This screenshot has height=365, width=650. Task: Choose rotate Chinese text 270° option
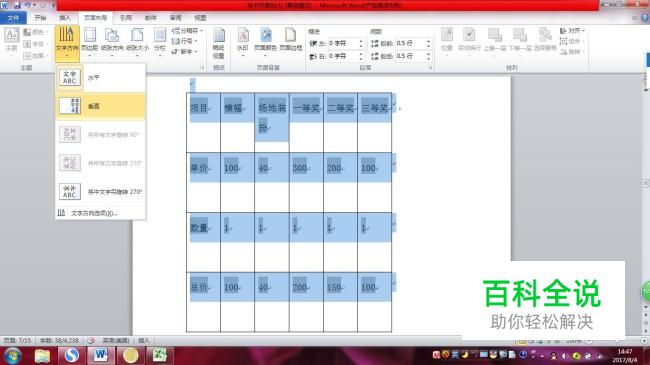[x=100, y=192]
